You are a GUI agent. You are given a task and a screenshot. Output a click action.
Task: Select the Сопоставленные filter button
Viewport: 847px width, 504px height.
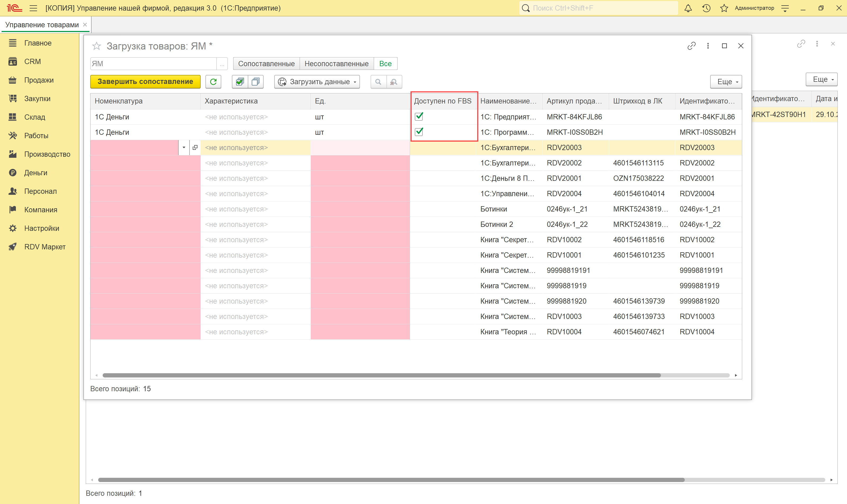point(266,64)
